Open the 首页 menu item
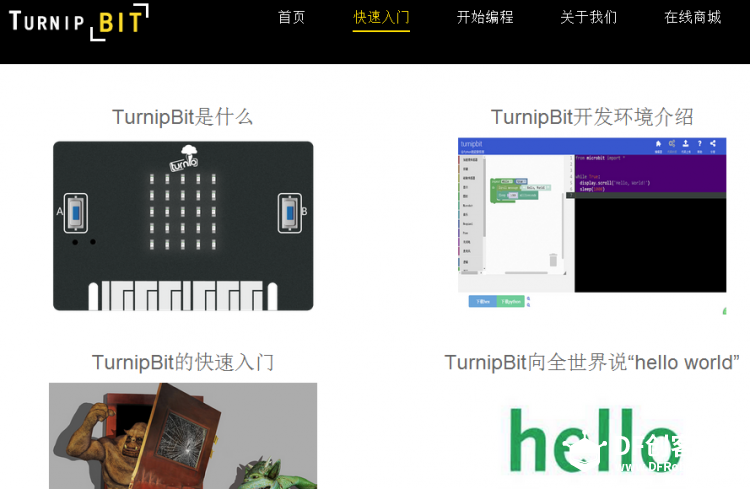This screenshot has height=489, width=750. 291,17
